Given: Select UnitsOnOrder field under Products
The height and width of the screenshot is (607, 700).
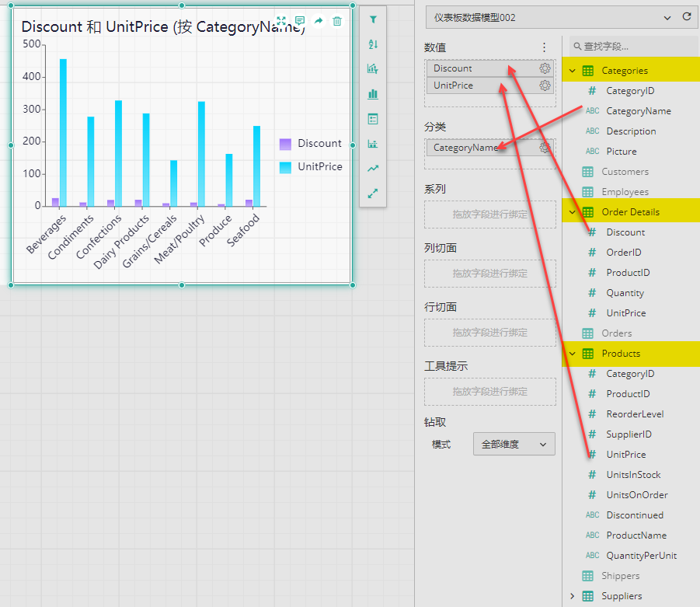Looking at the screenshot, I should [637, 495].
